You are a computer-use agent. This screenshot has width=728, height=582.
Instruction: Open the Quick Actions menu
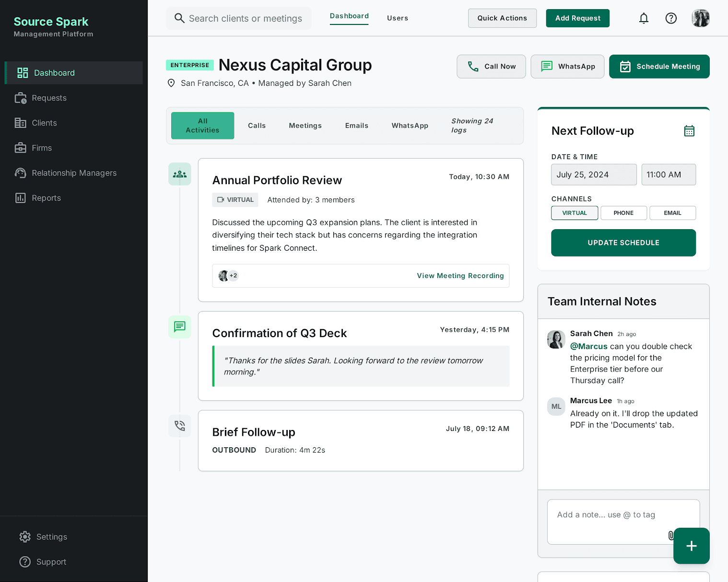pos(502,18)
